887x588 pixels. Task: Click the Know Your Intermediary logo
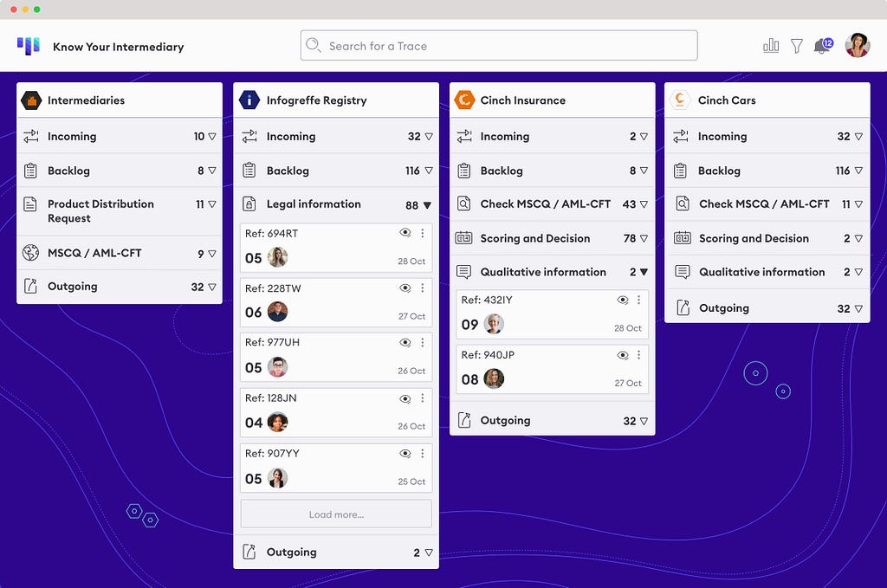pyautogui.click(x=29, y=46)
